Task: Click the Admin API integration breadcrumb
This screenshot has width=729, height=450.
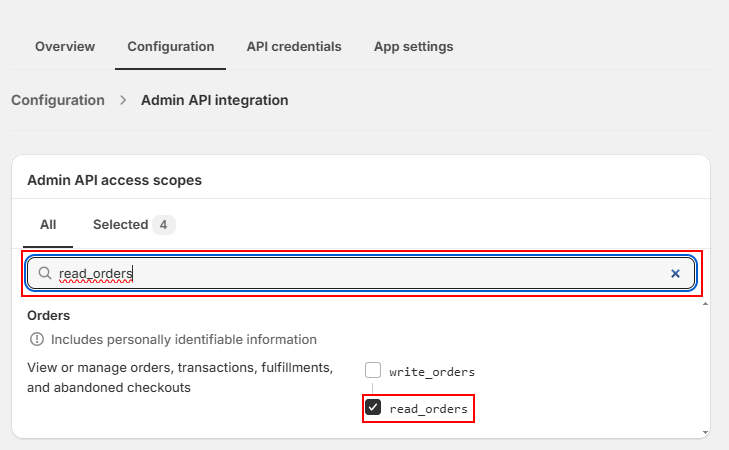Action: pos(214,100)
